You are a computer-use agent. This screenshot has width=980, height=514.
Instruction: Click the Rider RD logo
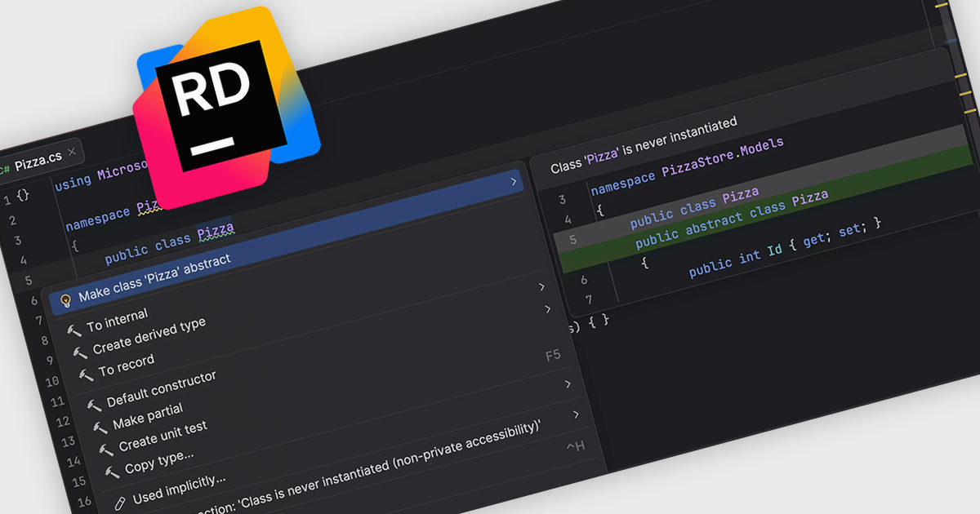click(x=228, y=107)
